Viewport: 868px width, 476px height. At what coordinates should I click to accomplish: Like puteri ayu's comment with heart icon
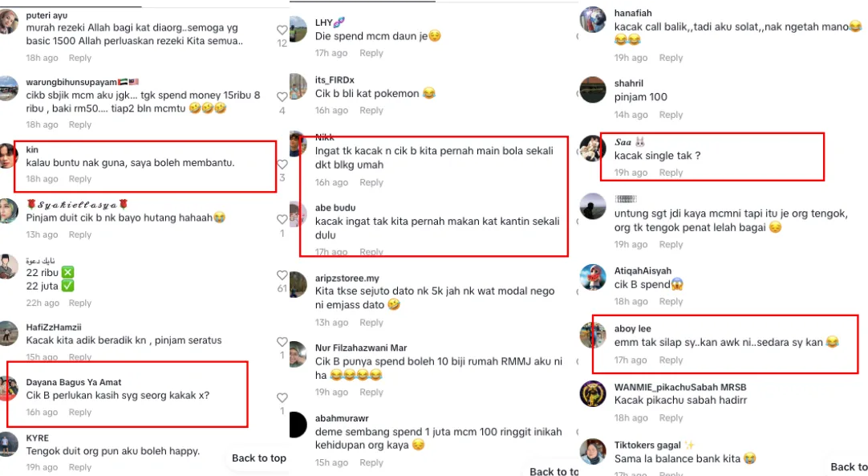tap(282, 30)
